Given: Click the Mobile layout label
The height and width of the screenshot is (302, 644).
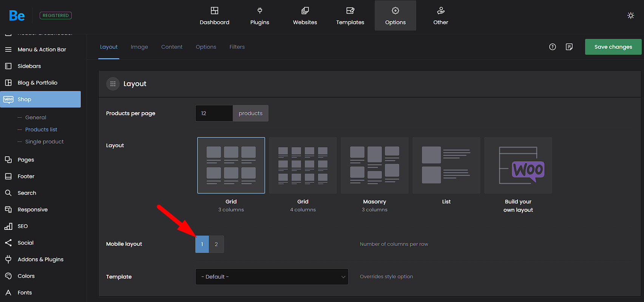Looking at the screenshot, I should [x=124, y=244].
